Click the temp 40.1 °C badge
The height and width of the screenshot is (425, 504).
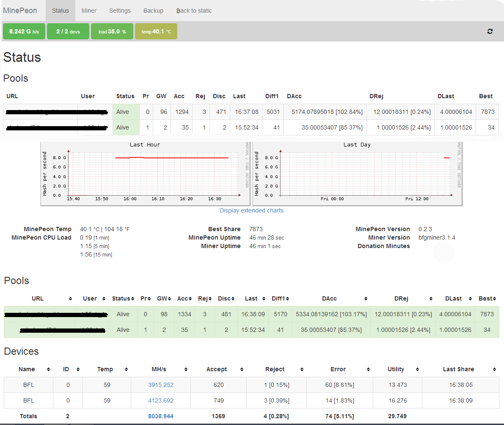point(156,31)
